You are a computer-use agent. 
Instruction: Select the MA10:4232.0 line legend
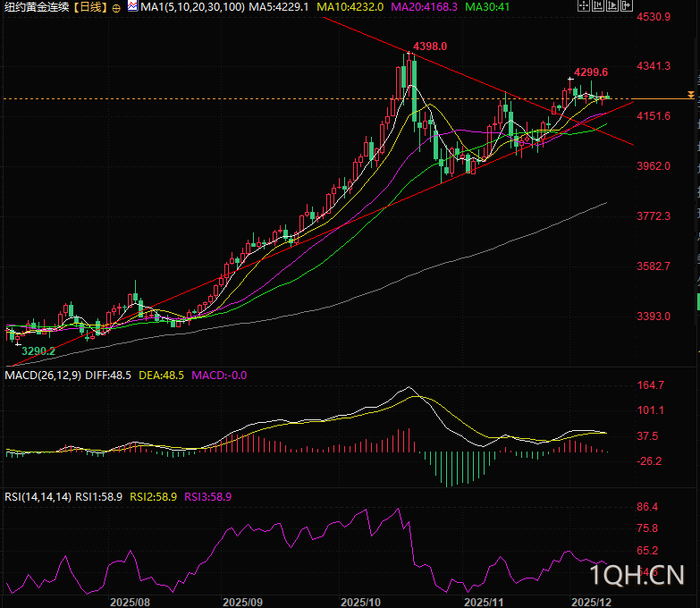[x=350, y=7]
